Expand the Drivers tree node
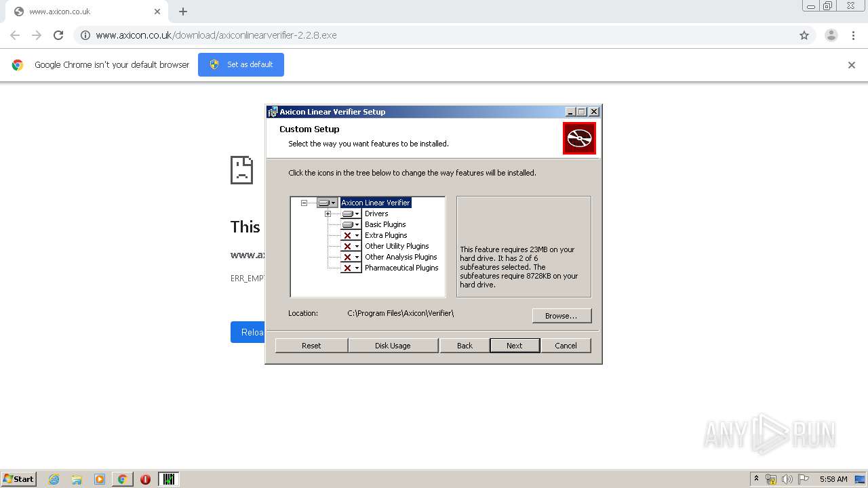The width and height of the screenshot is (868, 488). point(328,213)
